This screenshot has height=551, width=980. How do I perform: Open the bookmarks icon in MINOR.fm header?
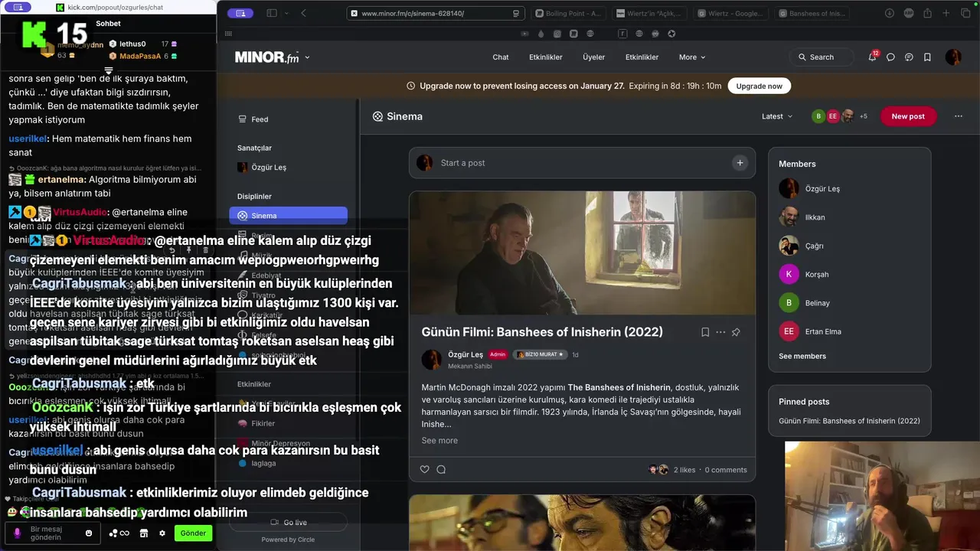click(927, 57)
